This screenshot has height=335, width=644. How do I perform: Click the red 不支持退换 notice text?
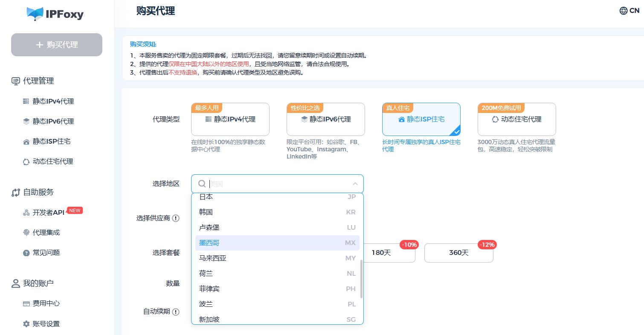pos(183,72)
